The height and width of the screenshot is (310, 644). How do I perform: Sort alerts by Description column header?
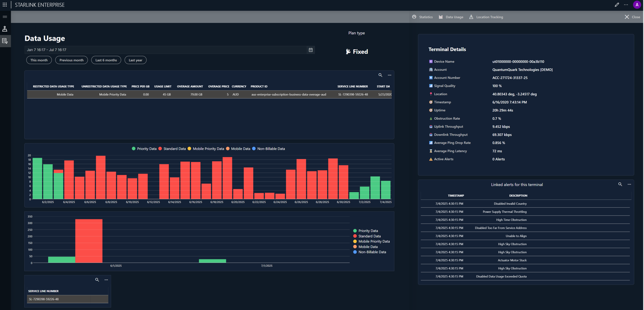point(518,196)
